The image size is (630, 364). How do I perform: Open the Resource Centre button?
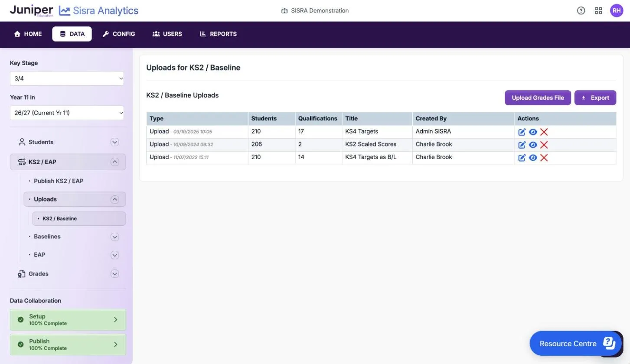[575, 343]
